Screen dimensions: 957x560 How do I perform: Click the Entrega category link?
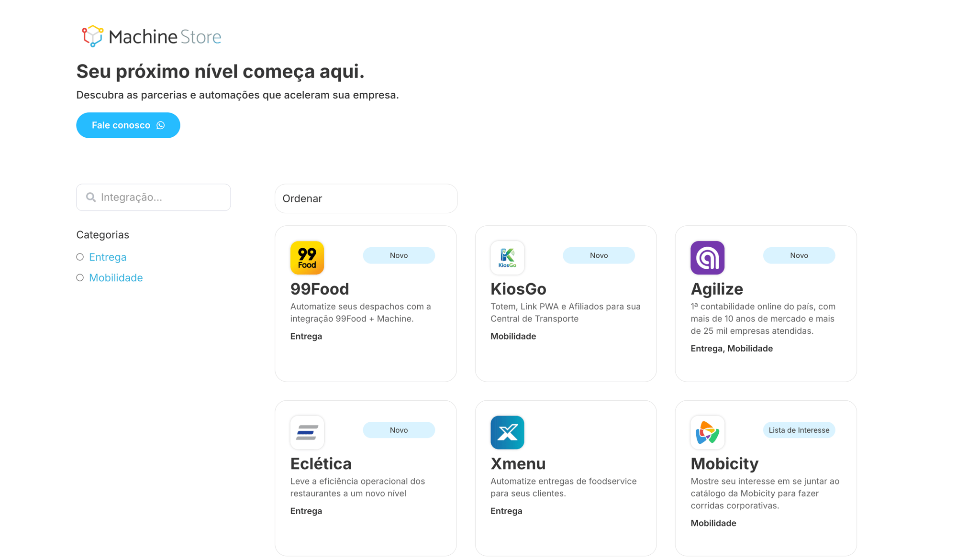[x=108, y=257]
